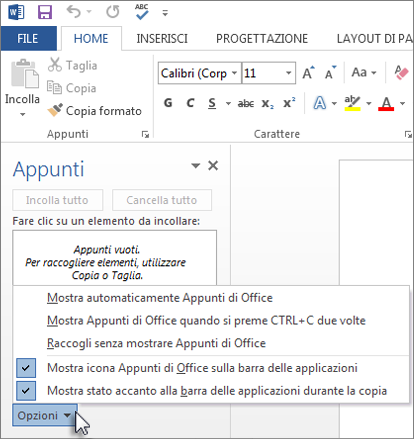This screenshot has width=414, height=439.
Task: Open the Carattere group dialog launcher
Action: pos(408,134)
